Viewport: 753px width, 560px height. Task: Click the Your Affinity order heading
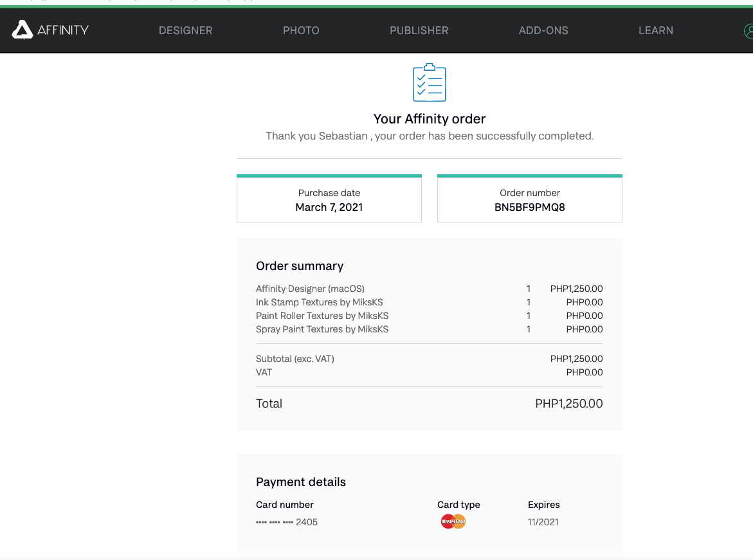coord(430,119)
